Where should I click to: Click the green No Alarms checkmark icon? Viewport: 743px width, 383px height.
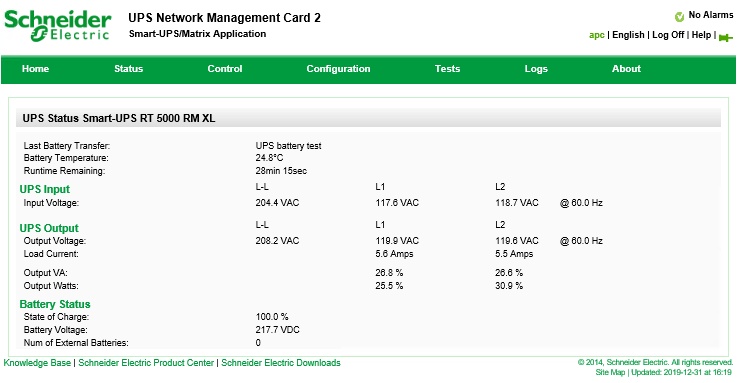click(680, 17)
